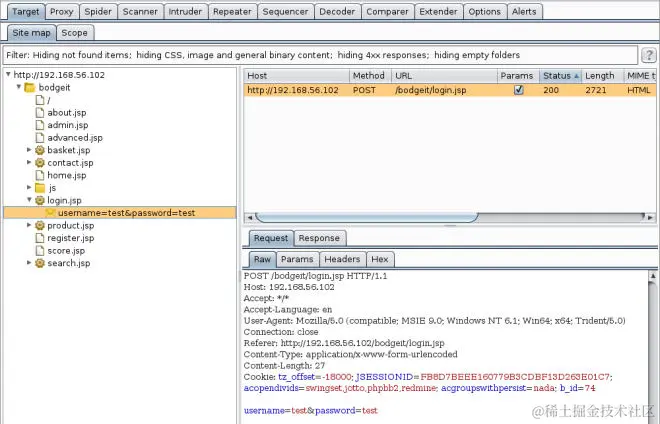Click the basket.jsp gear icon
This screenshot has height=424, width=660.
tap(40, 150)
